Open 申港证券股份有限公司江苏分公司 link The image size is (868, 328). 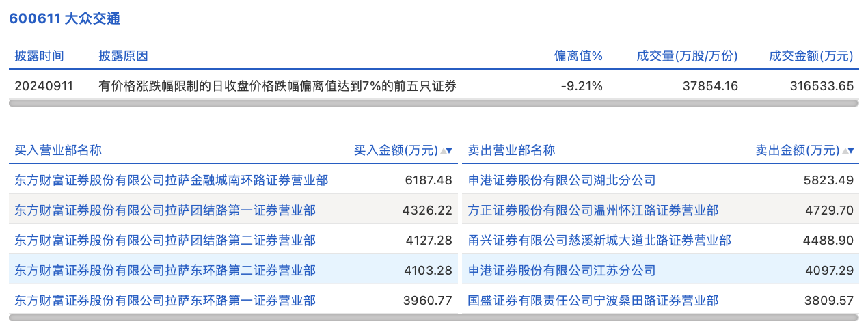[562, 271]
